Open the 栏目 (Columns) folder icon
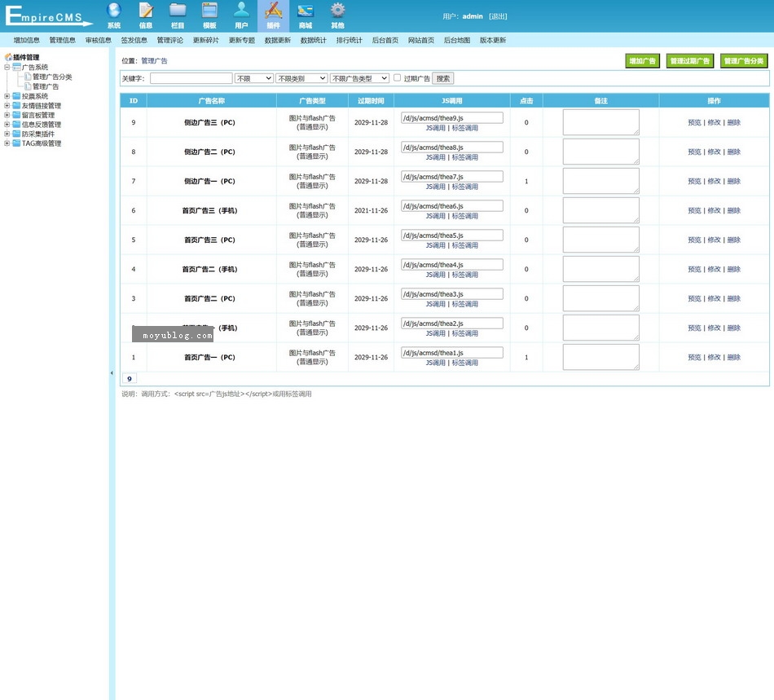This screenshot has width=774, height=700. pos(178,11)
